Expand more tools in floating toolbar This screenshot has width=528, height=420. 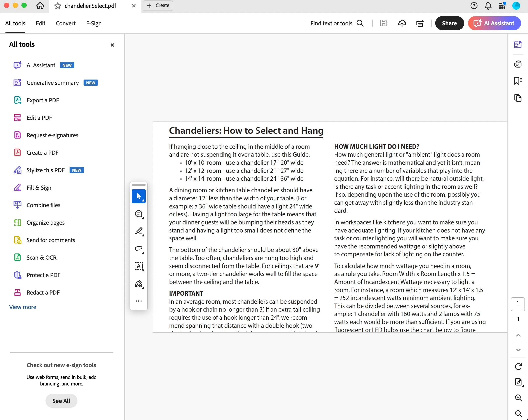click(139, 301)
